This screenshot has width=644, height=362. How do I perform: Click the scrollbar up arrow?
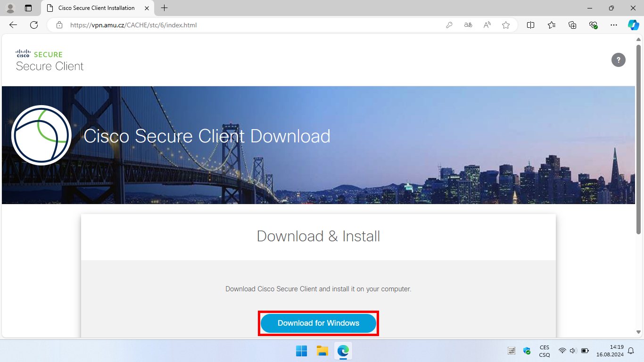639,41
